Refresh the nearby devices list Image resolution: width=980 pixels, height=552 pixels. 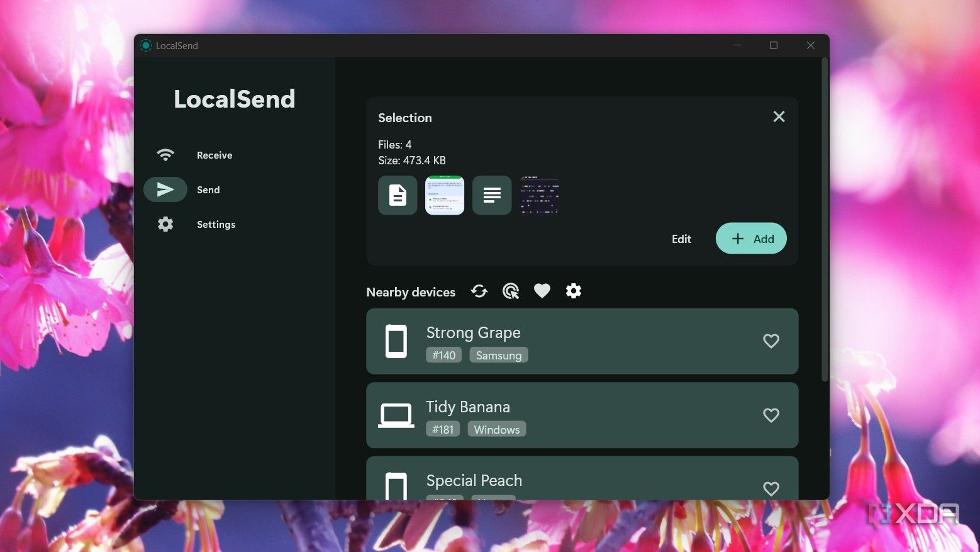pyautogui.click(x=479, y=291)
